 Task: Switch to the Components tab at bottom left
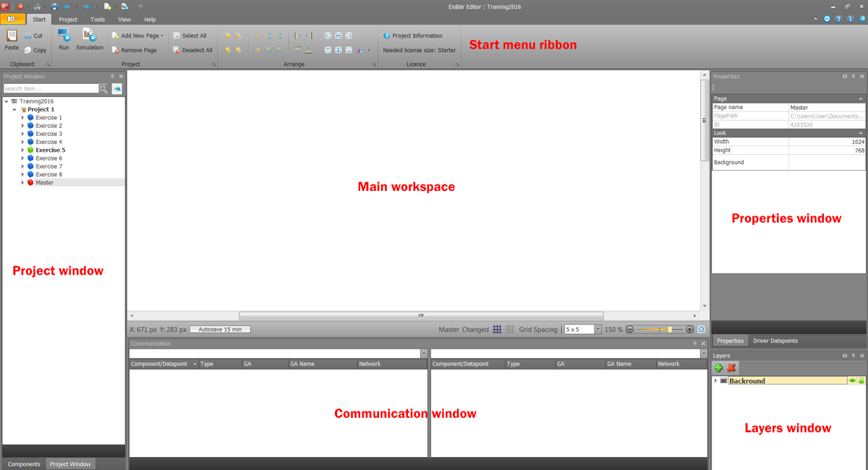[x=24, y=464]
